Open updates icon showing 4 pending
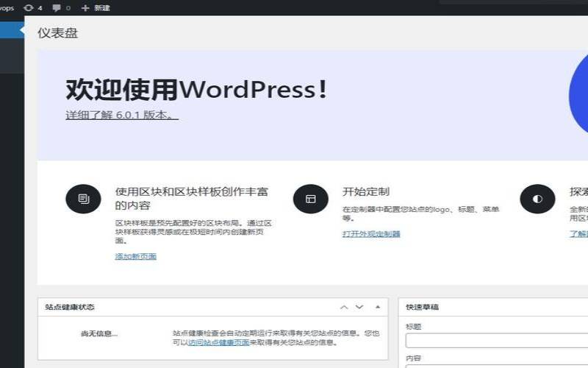This screenshot has height=368, width=588. (32, 7)
